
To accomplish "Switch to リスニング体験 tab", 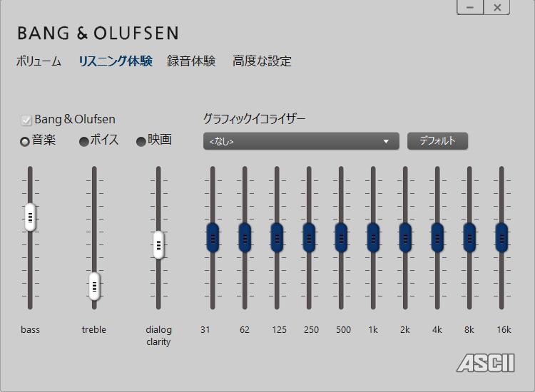I will 116,61.
